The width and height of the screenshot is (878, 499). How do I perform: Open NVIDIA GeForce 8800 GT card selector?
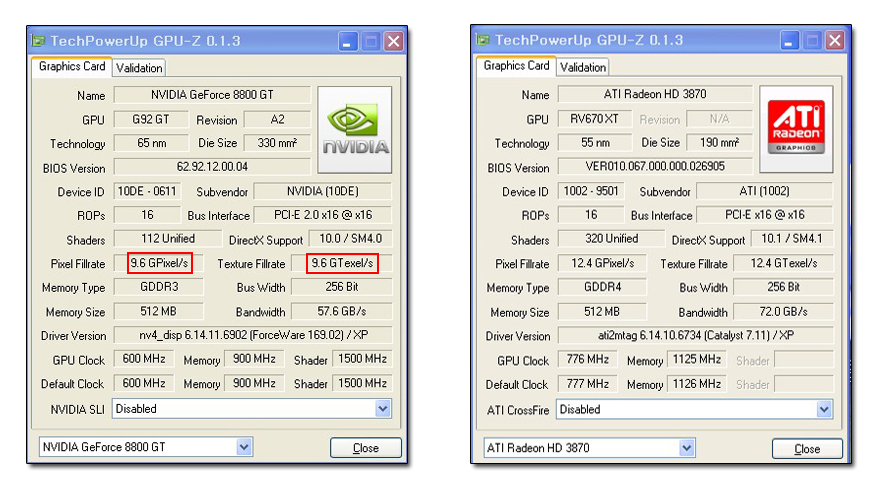tap(146, 447)
